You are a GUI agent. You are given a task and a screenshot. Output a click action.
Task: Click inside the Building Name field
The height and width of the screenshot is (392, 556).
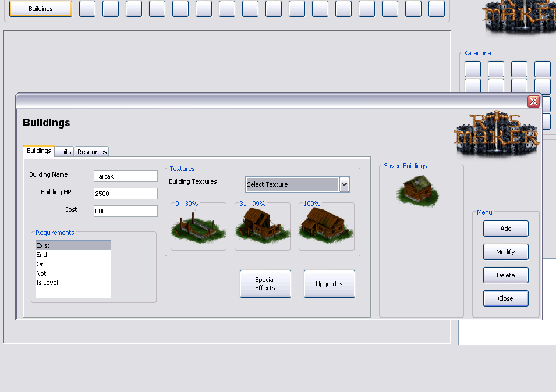pyautogui.click(x=125, y=176)
